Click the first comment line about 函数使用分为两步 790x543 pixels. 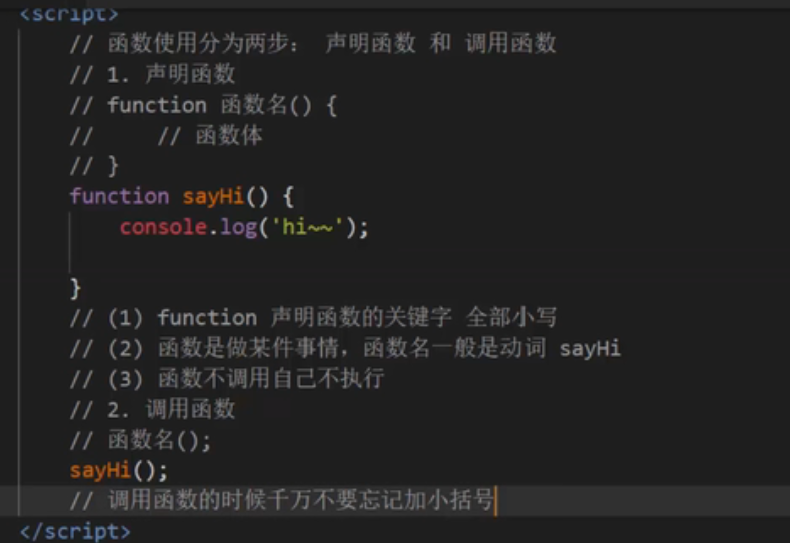coord(312,44)
